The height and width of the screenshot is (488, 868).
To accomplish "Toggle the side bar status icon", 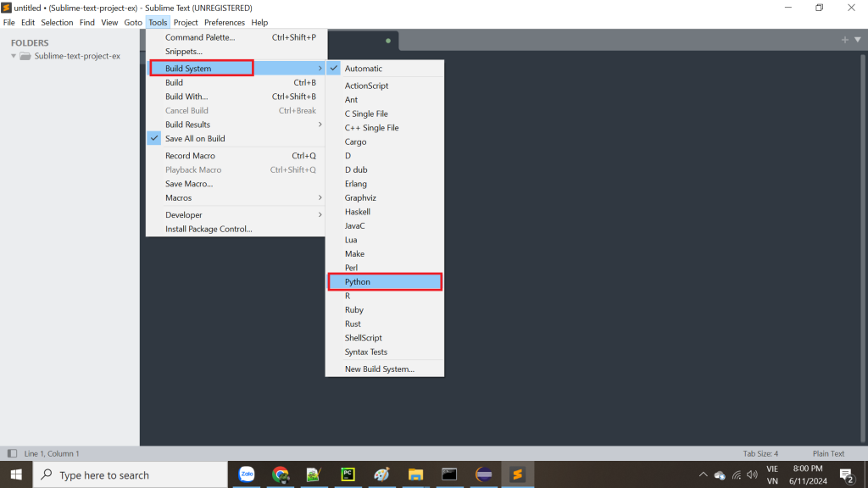I will click(x=12, y=453).
